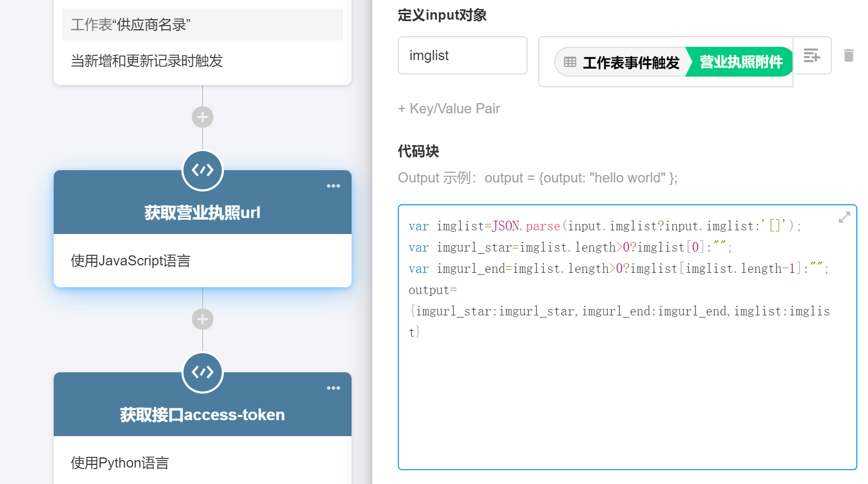Select the green 营业执照附件 field tag

(740, 62)
